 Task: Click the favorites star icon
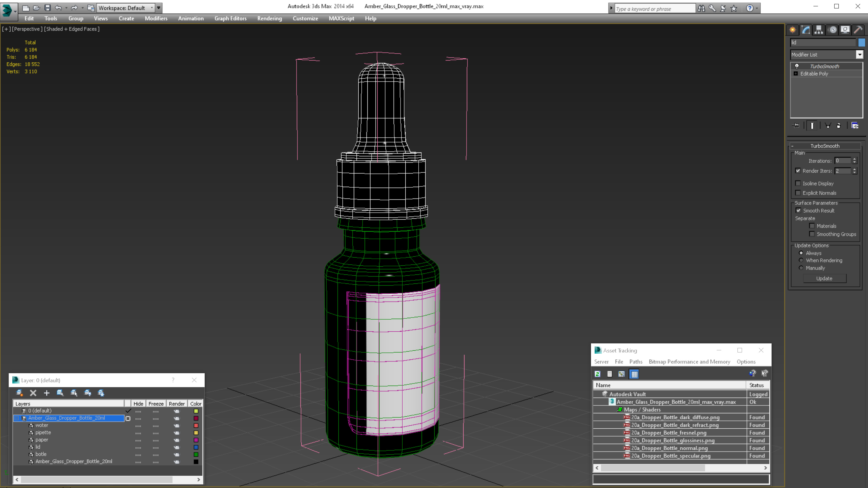pos(734,8)
